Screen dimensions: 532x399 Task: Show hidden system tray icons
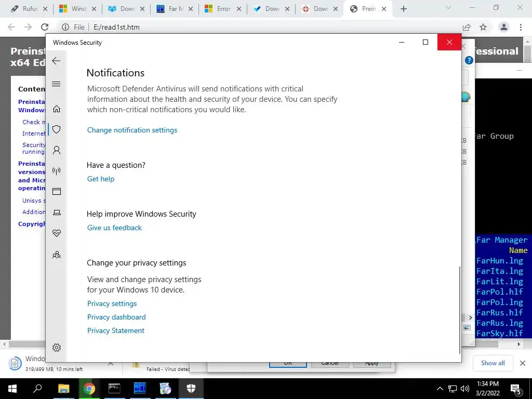point(440,389)
